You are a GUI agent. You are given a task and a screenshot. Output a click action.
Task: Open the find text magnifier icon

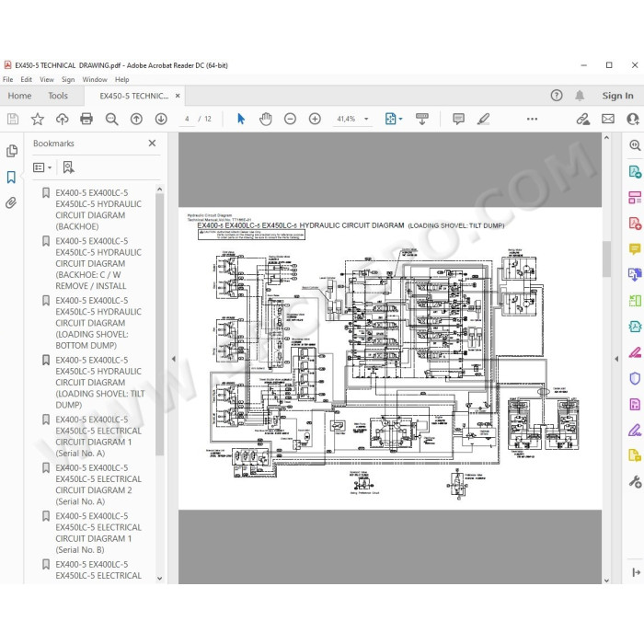click(x=111, y=119)
